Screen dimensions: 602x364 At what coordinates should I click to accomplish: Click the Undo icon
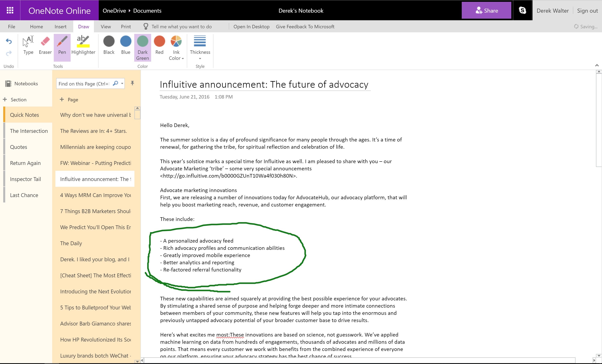pos(8,41)
